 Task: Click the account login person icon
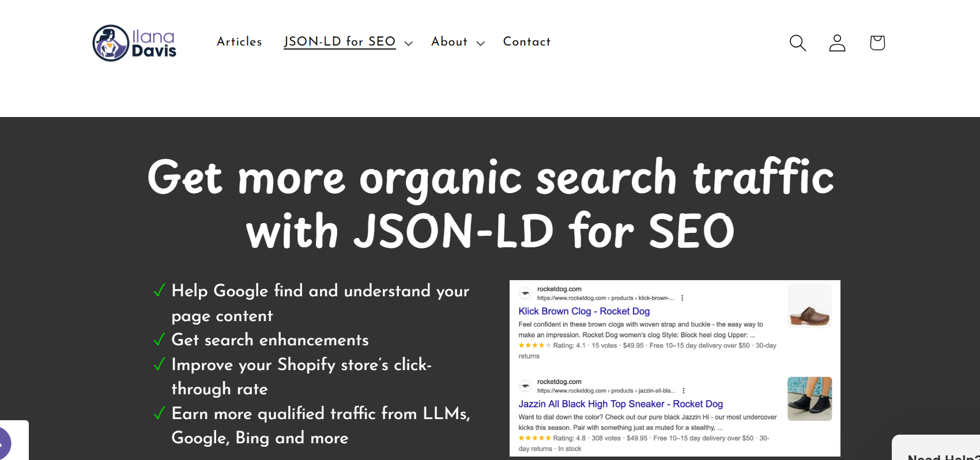[x=837, y=43]
